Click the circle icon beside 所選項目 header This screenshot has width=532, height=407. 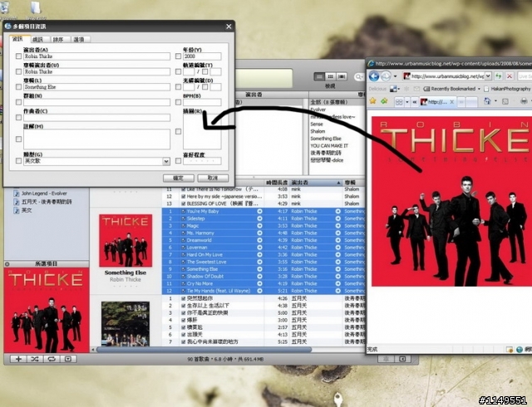click(7, 264)
